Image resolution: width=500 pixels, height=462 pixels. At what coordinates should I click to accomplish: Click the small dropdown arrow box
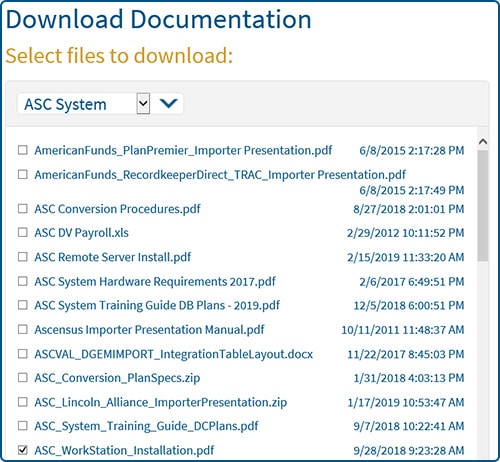click(x=143, y=104)
